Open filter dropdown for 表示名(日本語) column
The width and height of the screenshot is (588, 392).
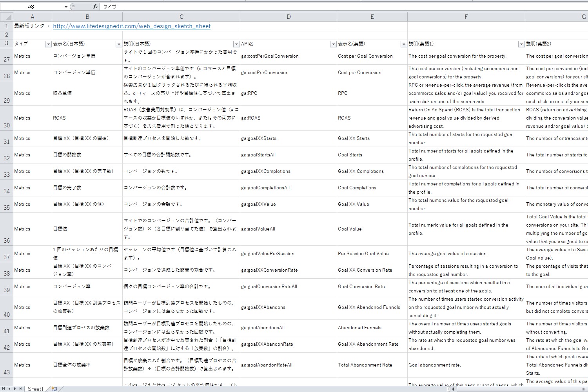[119, 44]
